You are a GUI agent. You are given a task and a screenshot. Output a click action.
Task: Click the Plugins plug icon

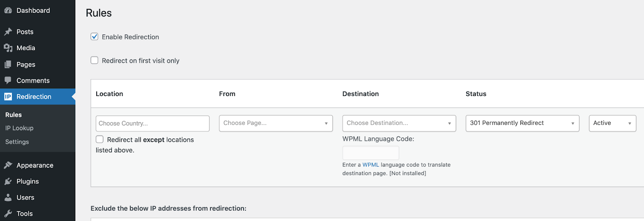[8, 181]
